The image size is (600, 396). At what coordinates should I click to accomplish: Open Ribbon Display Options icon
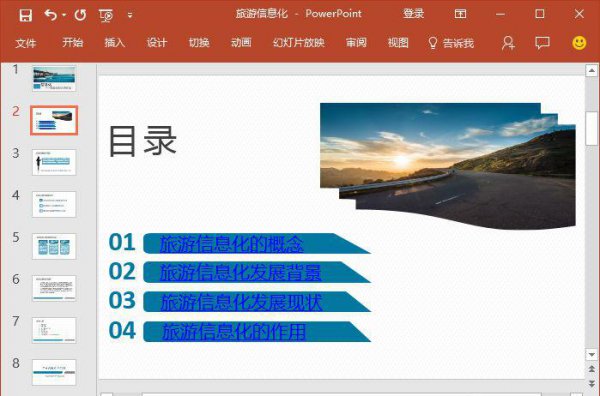(460, 14)
